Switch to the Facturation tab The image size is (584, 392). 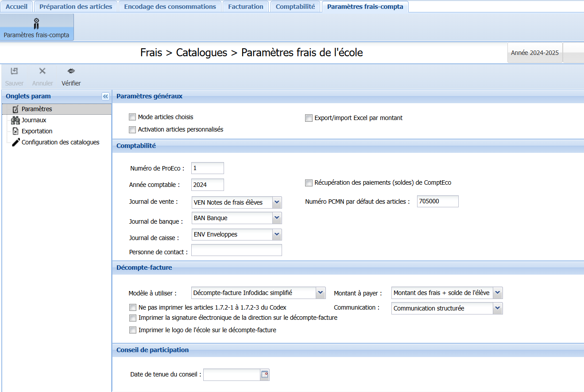[x=245, y=7]
